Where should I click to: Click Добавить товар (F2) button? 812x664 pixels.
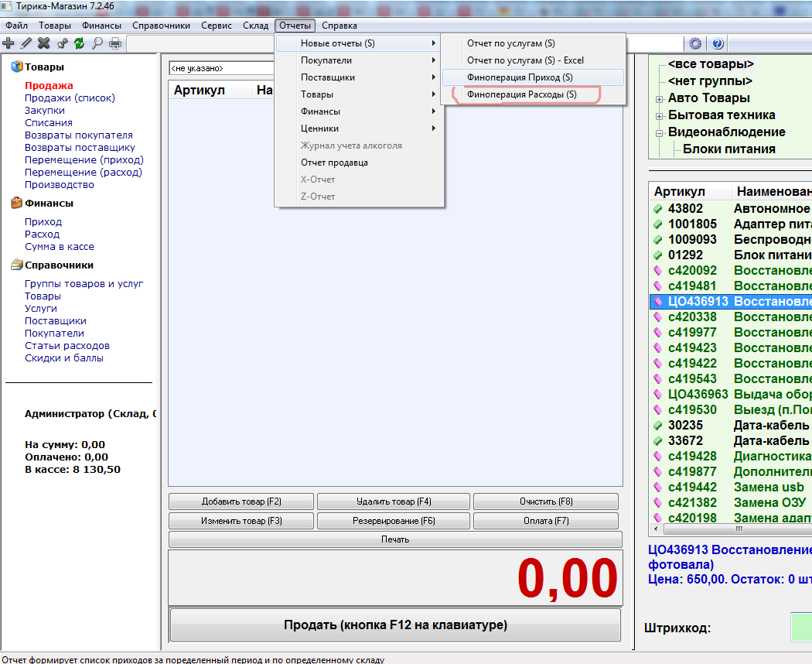pyautogui.click(x=241, y=501)
